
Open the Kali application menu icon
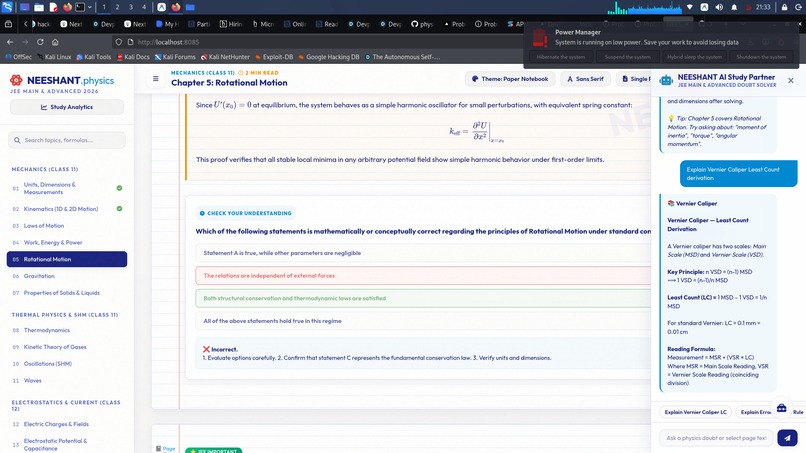point(7,7)
